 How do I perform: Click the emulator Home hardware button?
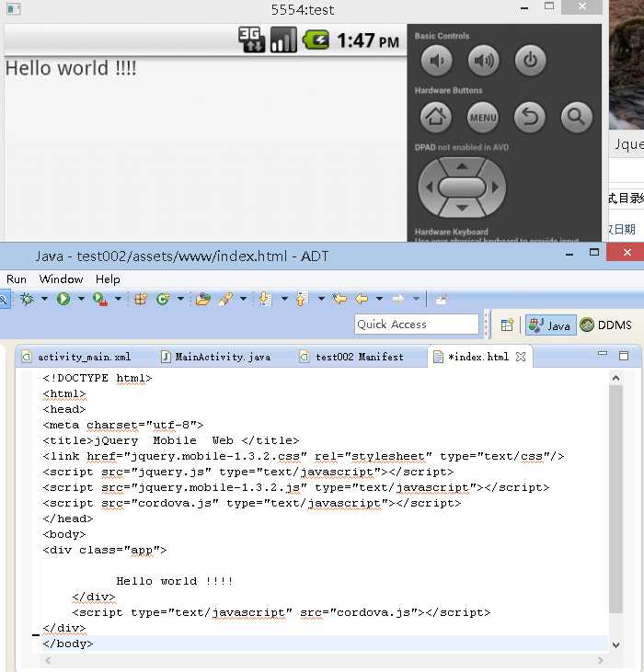[x=436, y=117]
